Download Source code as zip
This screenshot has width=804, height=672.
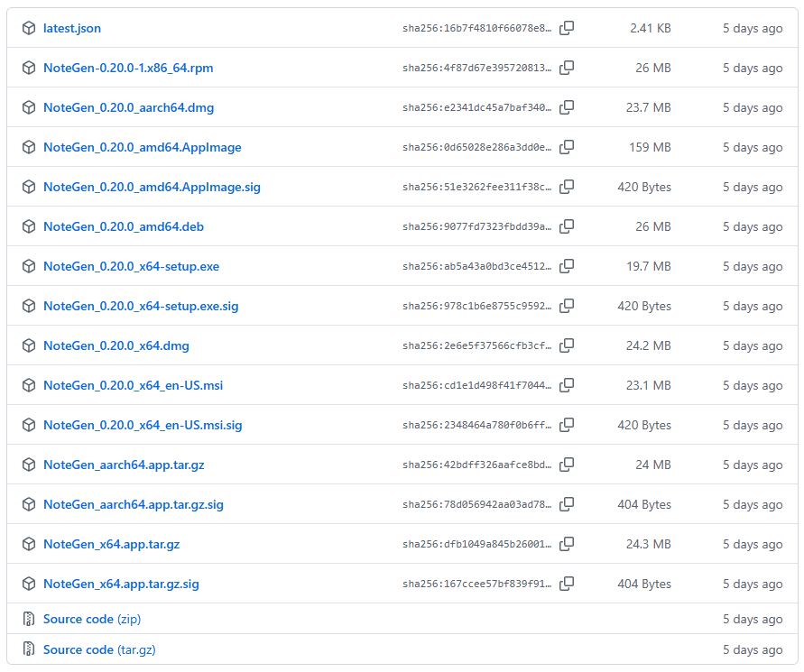coord(92,619)
